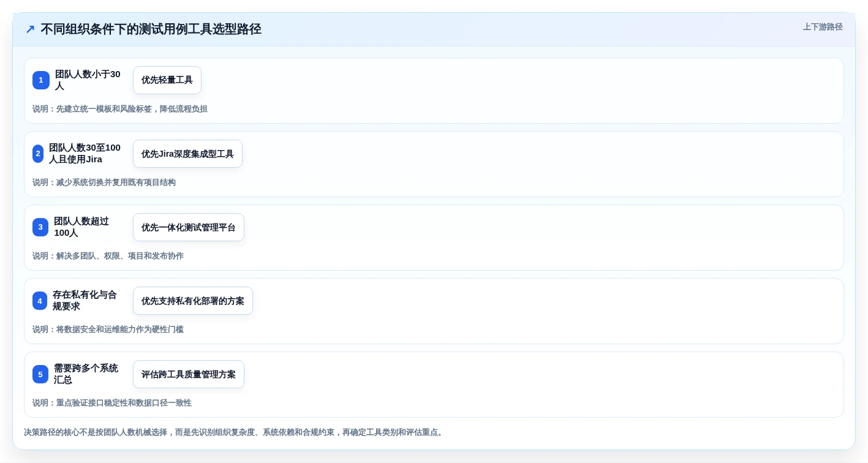Click the 上下游路径 label in header

pyautogui.click(x=823, y=27)
